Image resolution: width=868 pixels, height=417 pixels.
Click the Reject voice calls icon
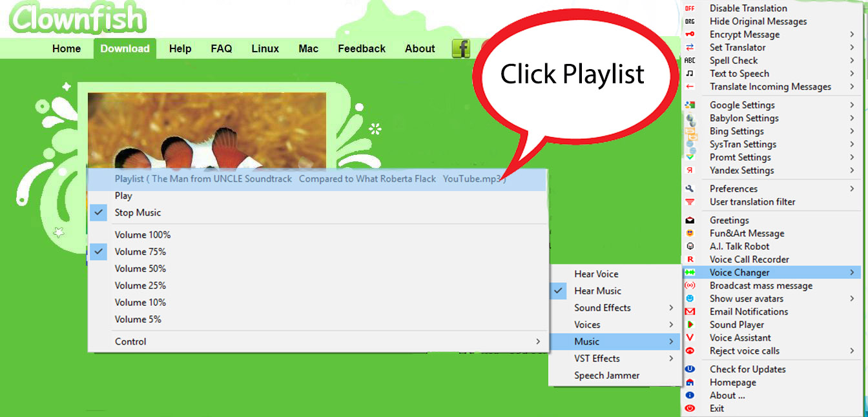(690, 351)
